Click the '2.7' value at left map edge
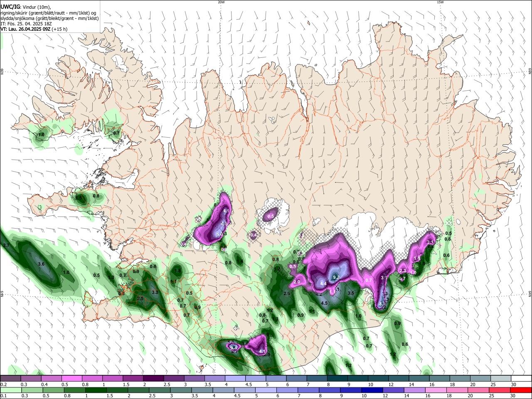 pyautogui.click(x=6, y=246)
